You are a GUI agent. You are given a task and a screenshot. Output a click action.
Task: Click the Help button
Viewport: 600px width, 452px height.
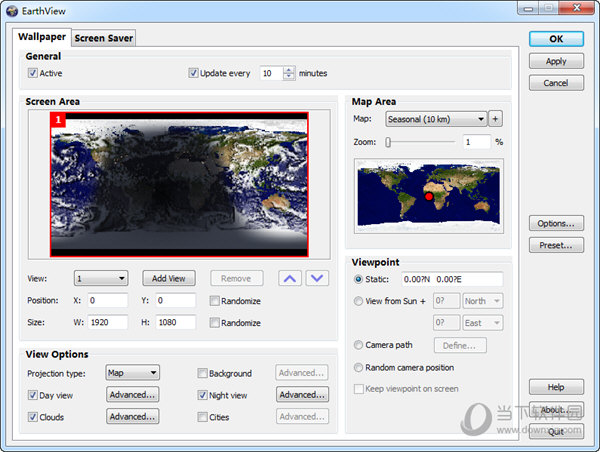coord(556,387)
